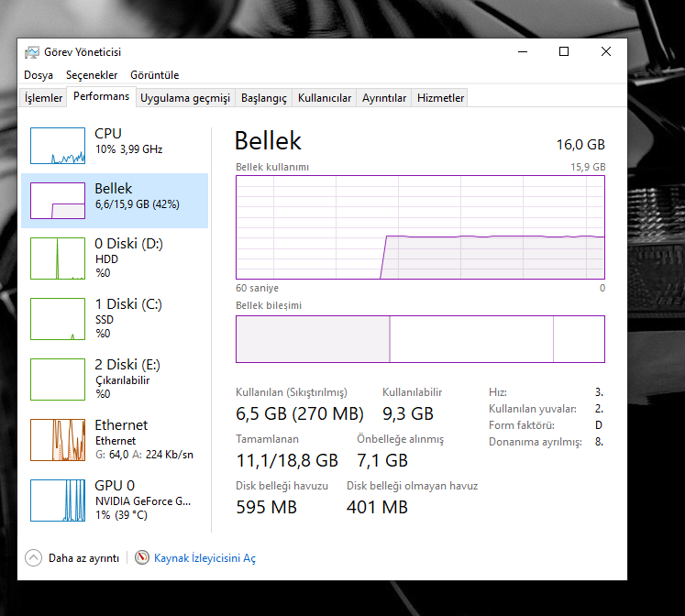Switch to the İşlemler tab

click(x=43, y=98)
